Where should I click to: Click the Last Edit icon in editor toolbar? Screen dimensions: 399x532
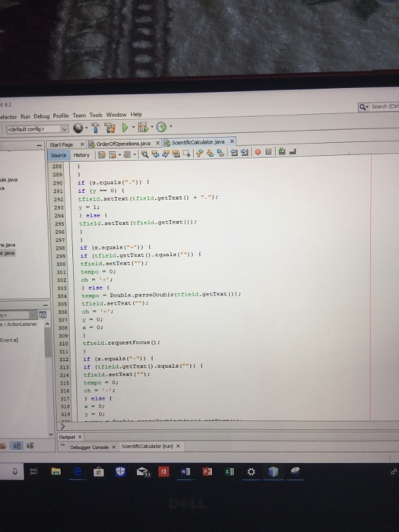(x=101, y=155)
